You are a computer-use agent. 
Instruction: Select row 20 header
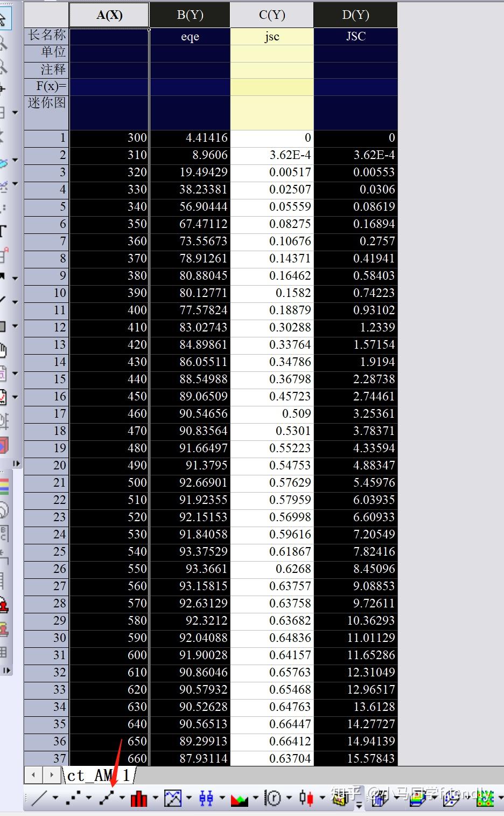pos(46,465)
